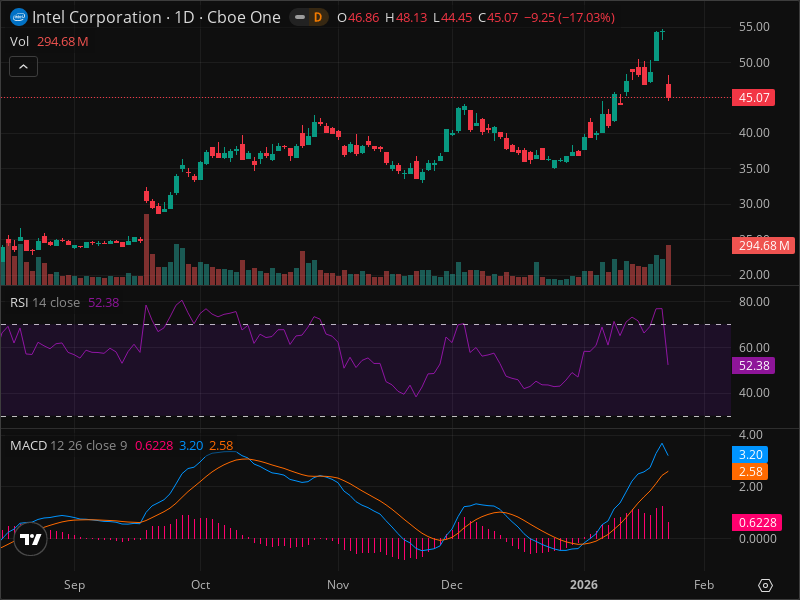Screen dimensions: 800x600
Task: Click the 4.00 MACD axis tick
Action: pos(751,435)
